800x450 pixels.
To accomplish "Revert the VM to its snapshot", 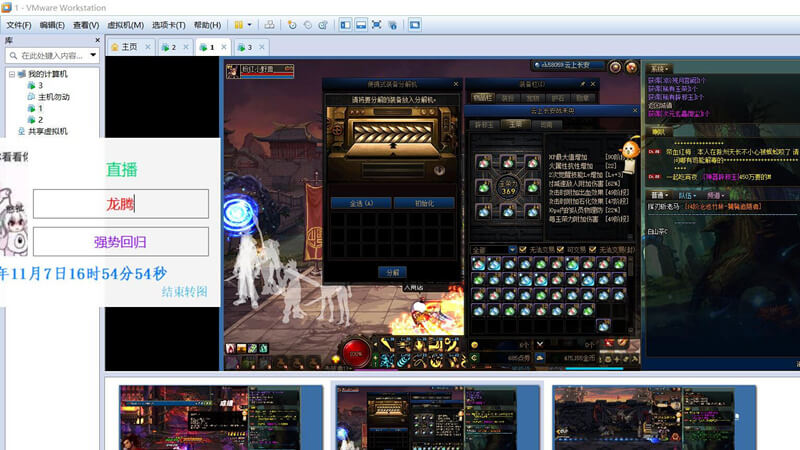I will [308, 25].
